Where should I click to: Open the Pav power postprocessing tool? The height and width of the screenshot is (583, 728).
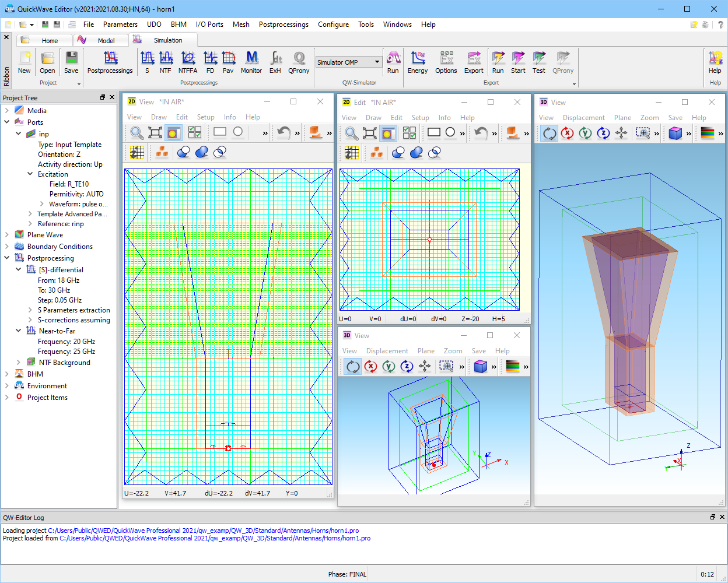click(x=228, y=62)
